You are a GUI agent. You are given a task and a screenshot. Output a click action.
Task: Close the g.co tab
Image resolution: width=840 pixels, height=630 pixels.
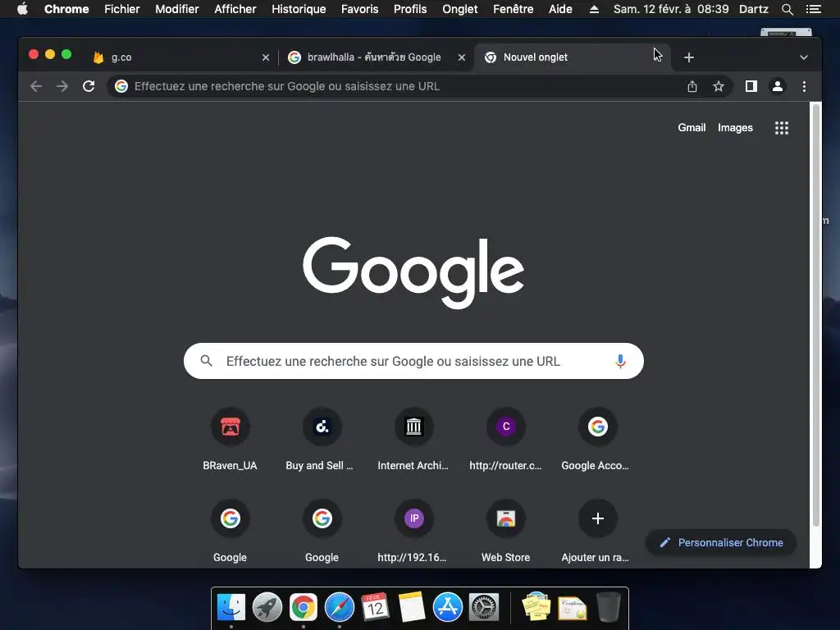click(x=266, y=57)
